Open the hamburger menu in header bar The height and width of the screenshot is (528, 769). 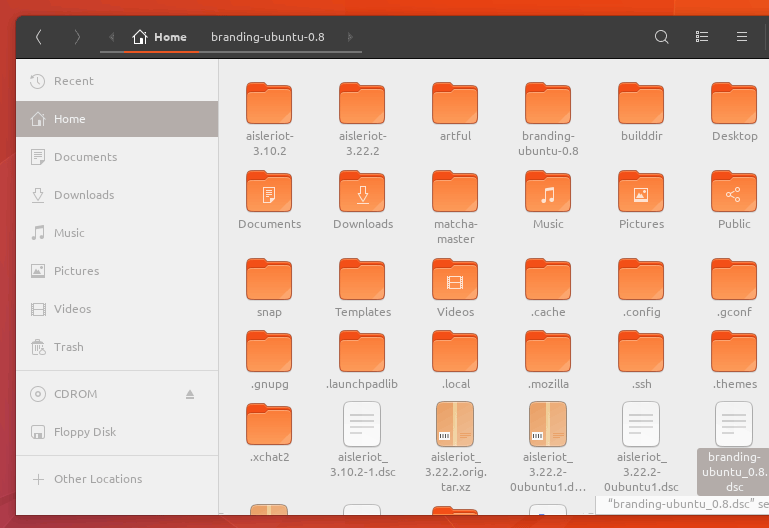click(742, 37)
